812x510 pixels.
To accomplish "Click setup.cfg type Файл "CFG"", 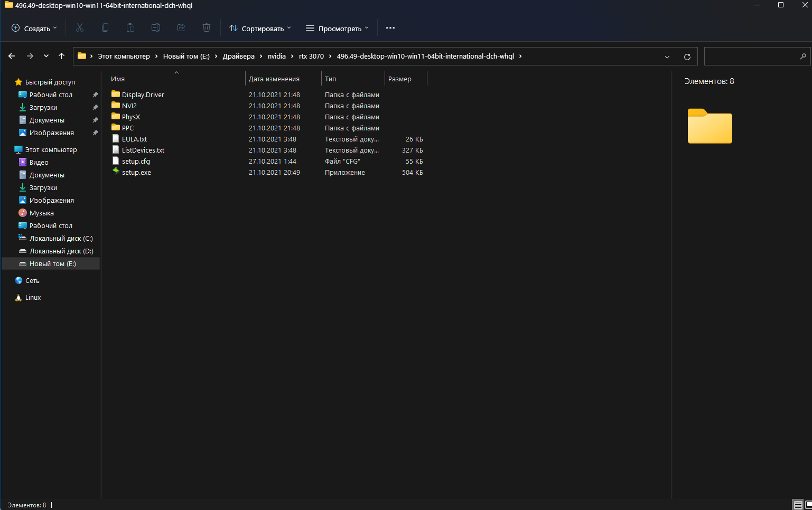I will 342,161.
